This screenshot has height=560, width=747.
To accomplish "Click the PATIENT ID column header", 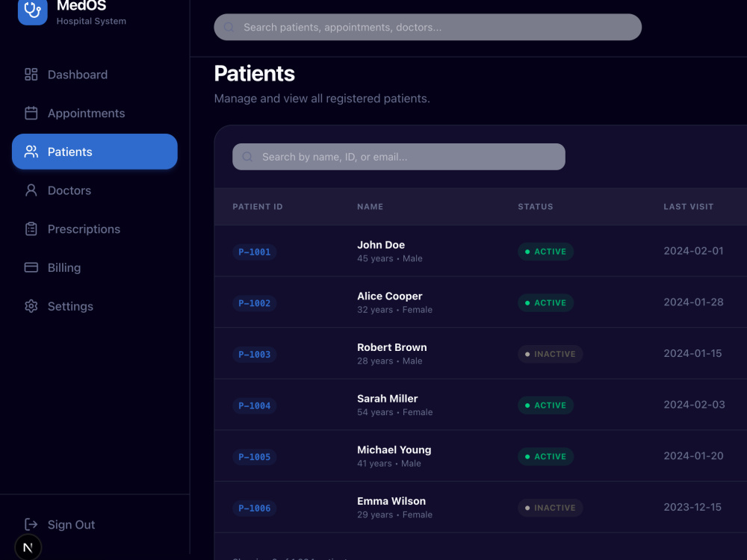I will [257, 207].
